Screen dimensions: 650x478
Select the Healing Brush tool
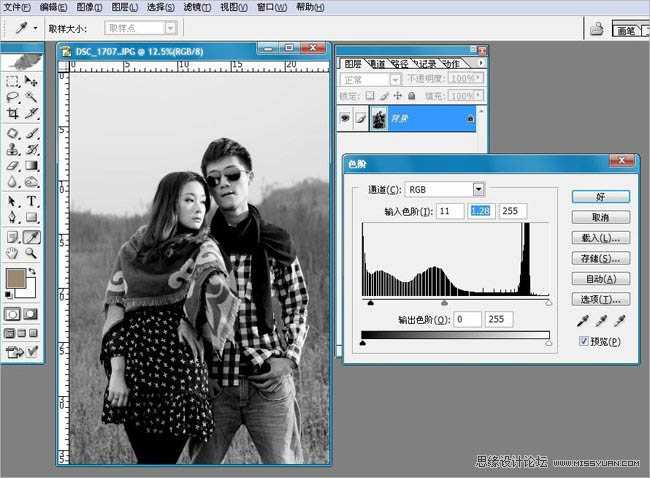point(12,133)
